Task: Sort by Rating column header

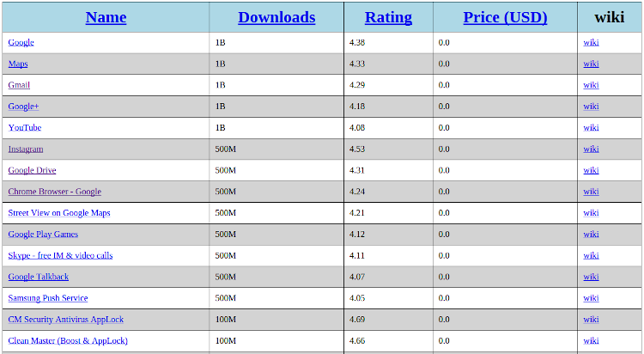Action: click(388, 17)
